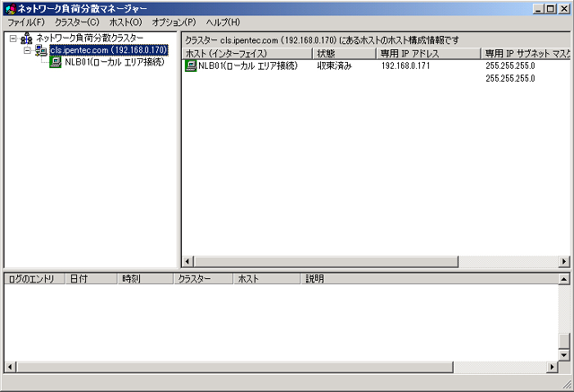Click the log pane scroll-up arrow
The height and width of the screenshot is (392, 574).
(564, 279)
